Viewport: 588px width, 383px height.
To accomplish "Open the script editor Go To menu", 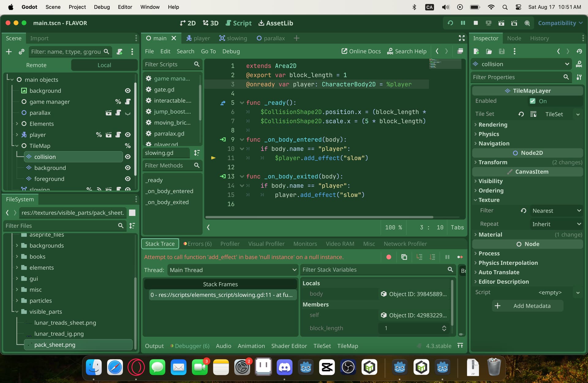I will click(x=208, y=51).
